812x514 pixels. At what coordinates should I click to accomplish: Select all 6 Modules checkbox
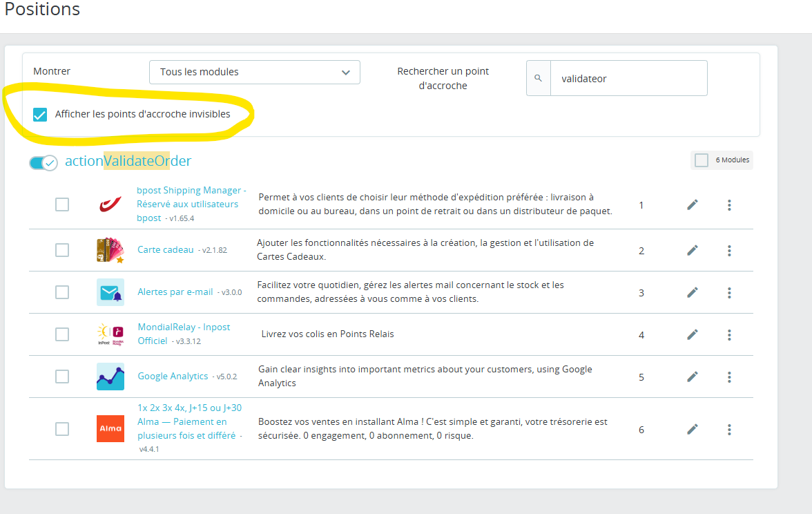[x=702, y=160]
